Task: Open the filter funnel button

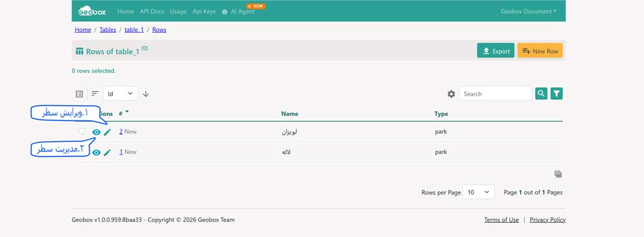Action: [556, 93]
